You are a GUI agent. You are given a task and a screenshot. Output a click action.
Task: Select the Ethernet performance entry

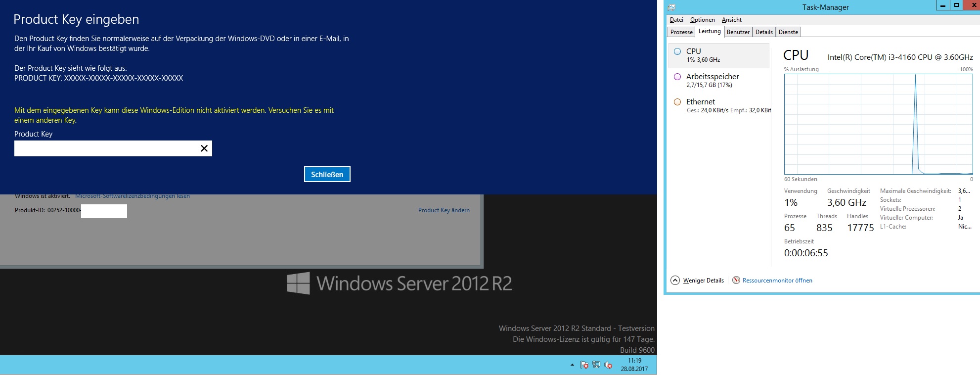pyautogui.click(x=719, y=106)
